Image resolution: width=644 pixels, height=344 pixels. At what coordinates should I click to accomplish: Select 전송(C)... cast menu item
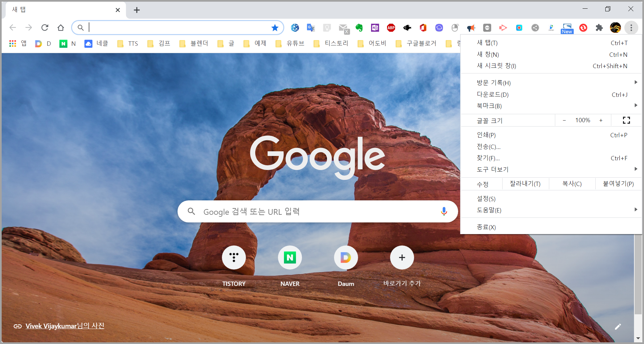pos(551,147)
